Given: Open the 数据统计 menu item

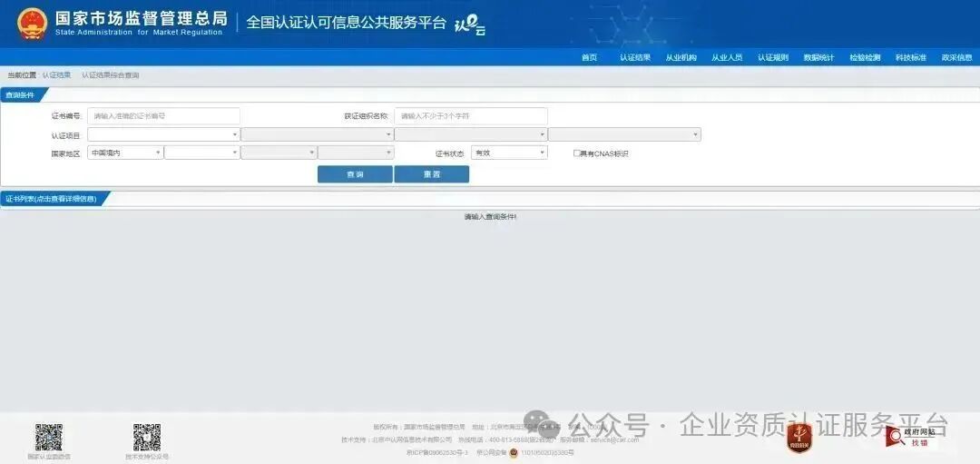Looking at the screenshot, I should [x=818, y=57].
